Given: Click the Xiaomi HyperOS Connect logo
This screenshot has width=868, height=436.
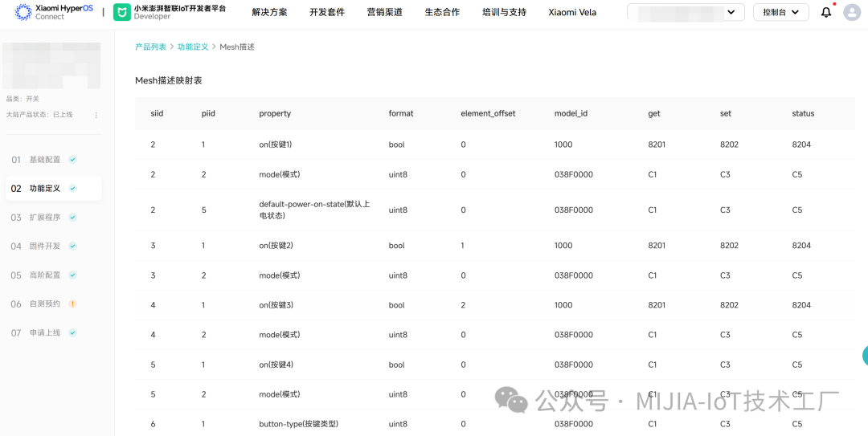Looking at the screenshot, I should pyautogui.click(x=53, y=12).
